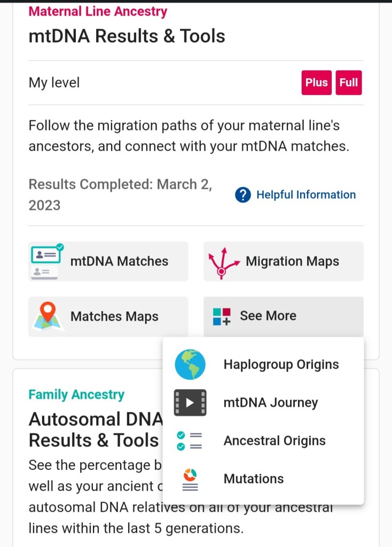Viewport: 392px width, 547px height.
Task: Choose mtDNA Journey from the menu
Action: (270, 403)
